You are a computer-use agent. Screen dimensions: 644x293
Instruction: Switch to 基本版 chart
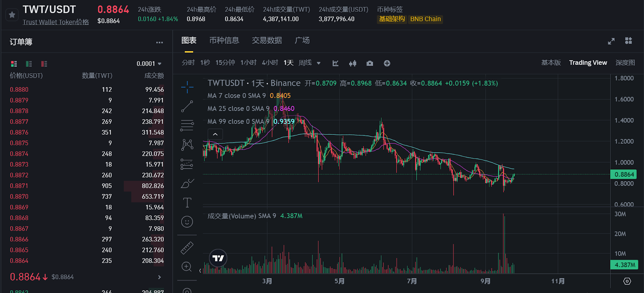coord(551,63)
